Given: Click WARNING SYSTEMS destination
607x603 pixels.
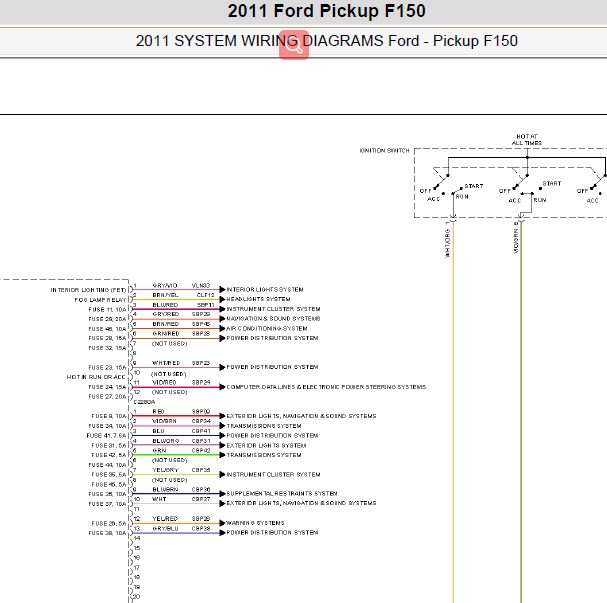Looking at the screenshot, I should pyautogui.click(x=255, y=523).
